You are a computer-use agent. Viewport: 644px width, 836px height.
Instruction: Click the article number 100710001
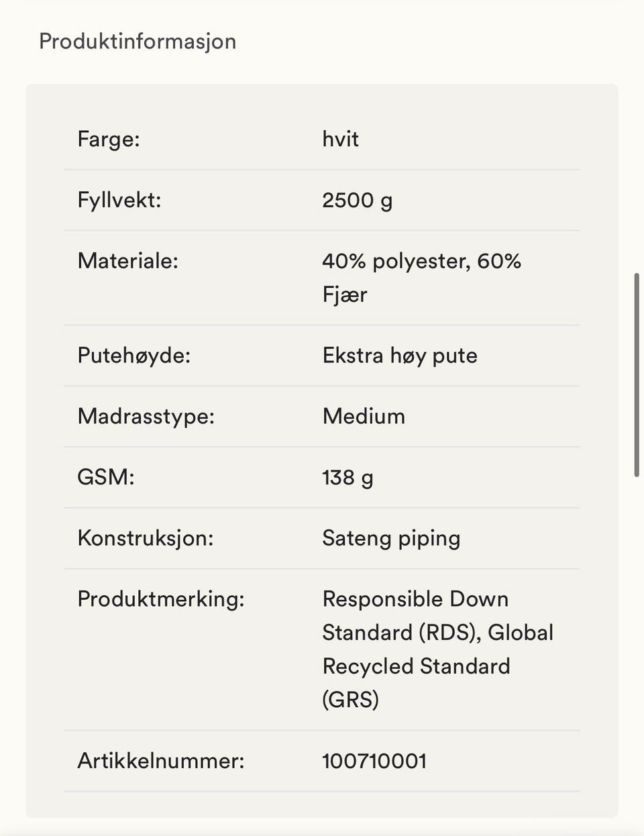coord(374,761)
